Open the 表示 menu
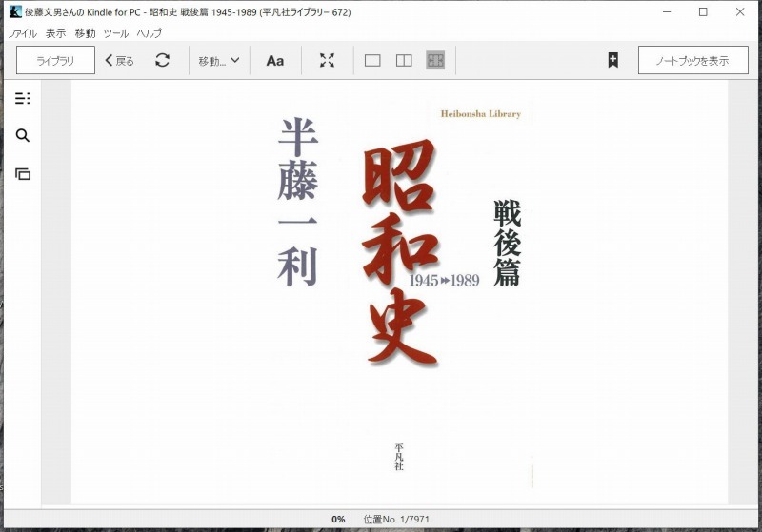 click(x=56, y=33)
